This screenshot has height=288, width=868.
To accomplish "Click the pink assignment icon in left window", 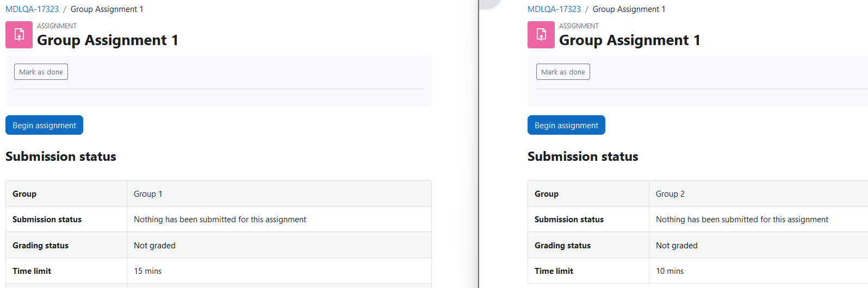I will coord(19,35).
